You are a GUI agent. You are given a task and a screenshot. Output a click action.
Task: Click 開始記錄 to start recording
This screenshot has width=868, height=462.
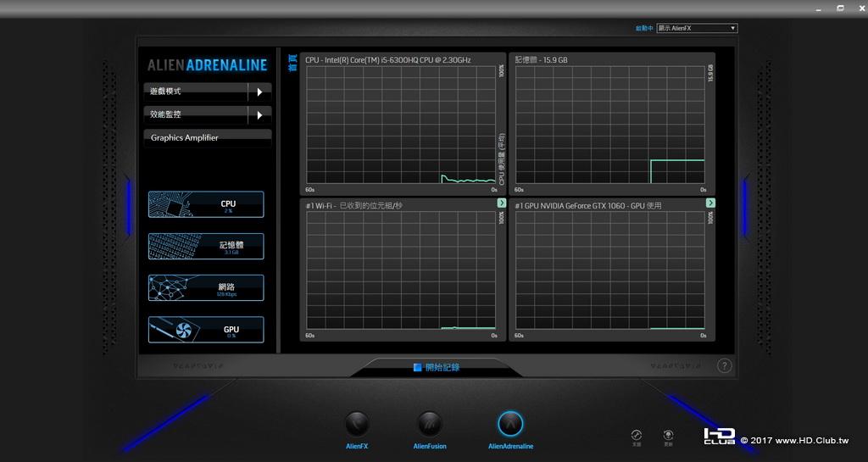tap(442, 367)
